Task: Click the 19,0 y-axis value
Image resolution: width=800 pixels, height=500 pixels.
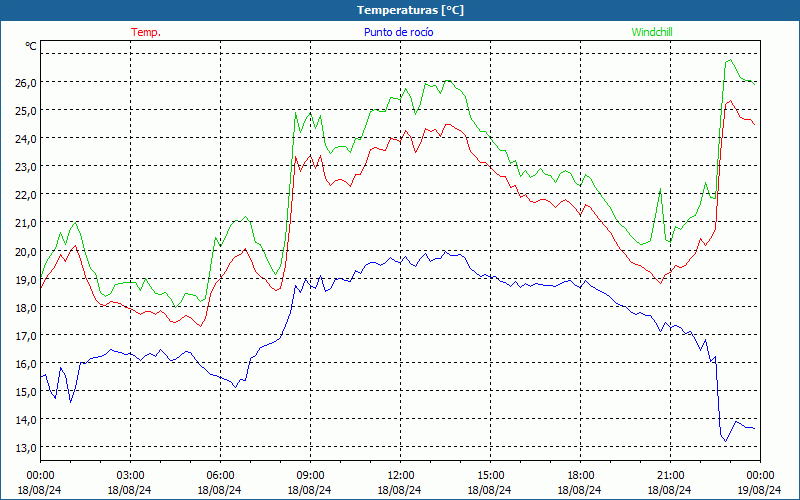Action: 26,279
